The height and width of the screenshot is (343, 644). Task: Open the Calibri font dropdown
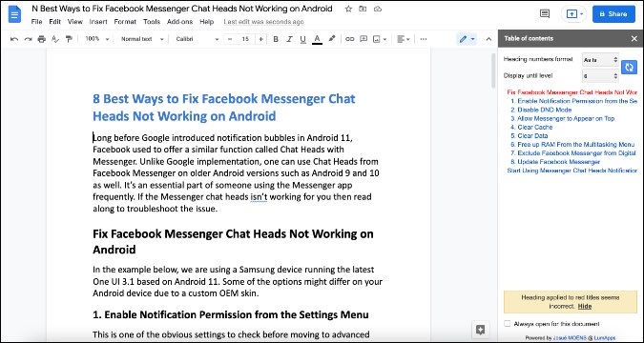coord(197,39)
